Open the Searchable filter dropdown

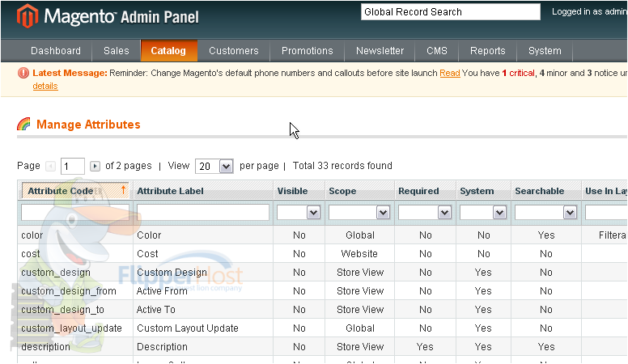tap(546, 212)
